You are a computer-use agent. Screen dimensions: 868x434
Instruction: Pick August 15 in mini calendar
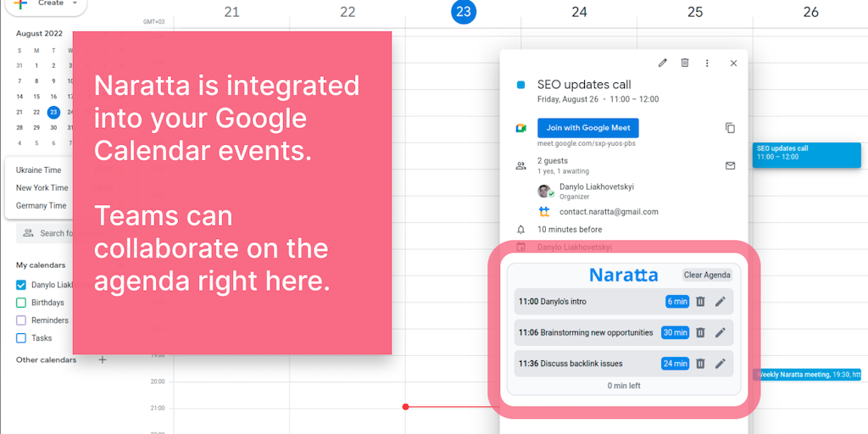click(x=36, y=97)
